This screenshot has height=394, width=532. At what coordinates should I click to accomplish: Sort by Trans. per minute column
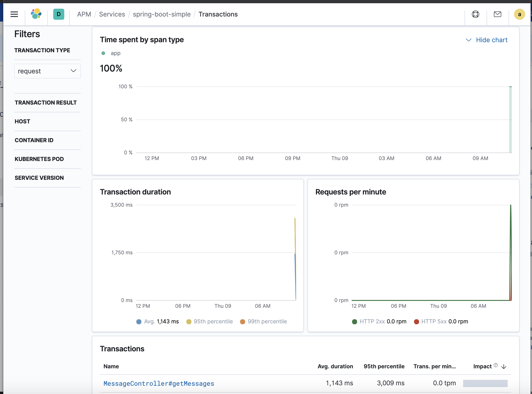pyautogui.click(x=435, y=366)
